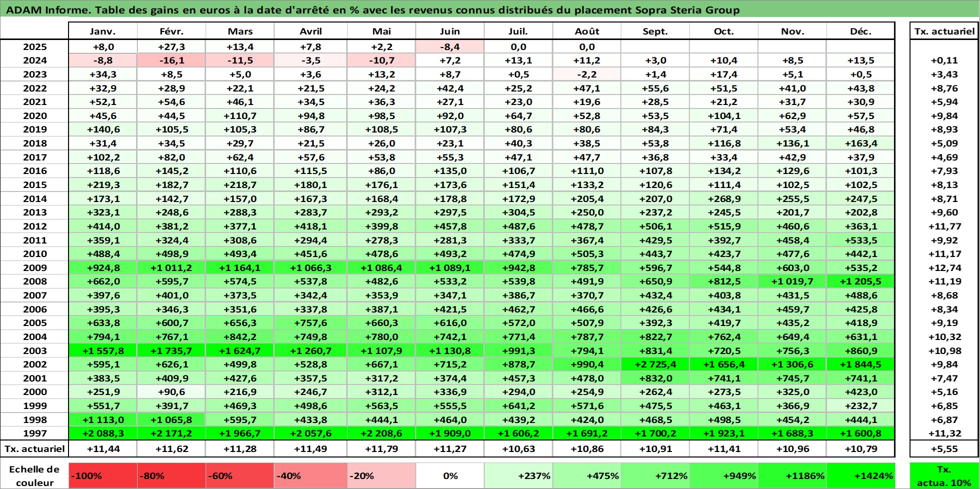Select the -2,2 cell in 2023
This screenshot has height=489, width=980.
(x=587, y=74)
